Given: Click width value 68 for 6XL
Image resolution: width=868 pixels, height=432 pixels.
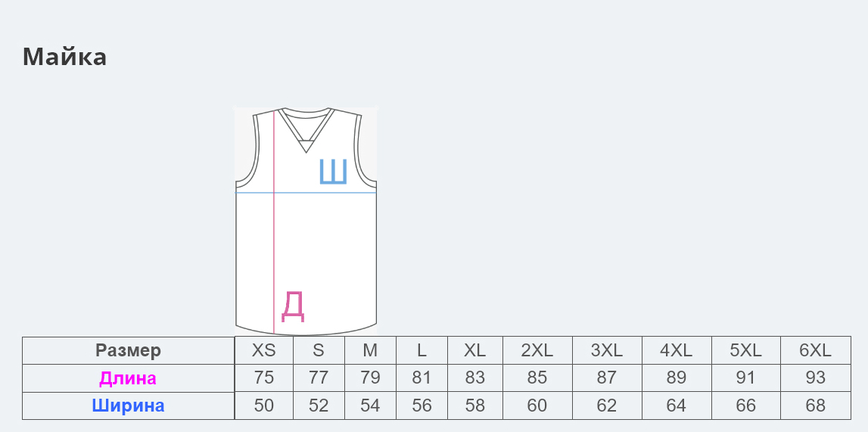Looking at the screenshot, I should (815, 406).
